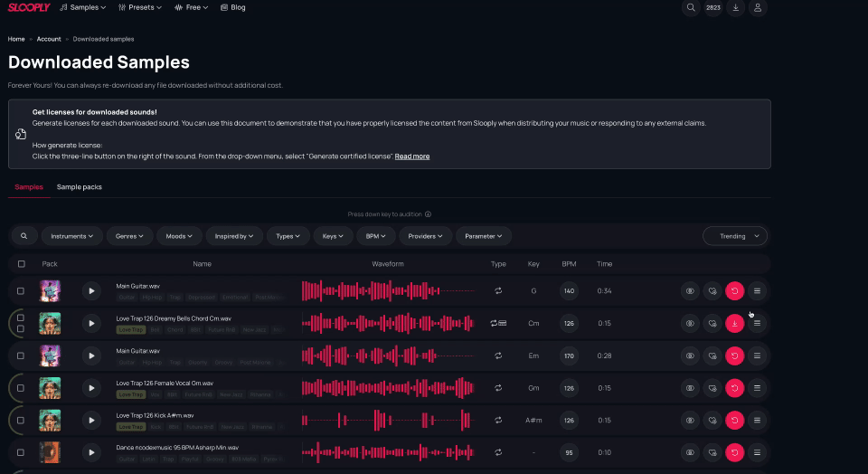The image size is (868, 474).
Task: Expand the Providers filter dropdown
Action: click(425, 236)
